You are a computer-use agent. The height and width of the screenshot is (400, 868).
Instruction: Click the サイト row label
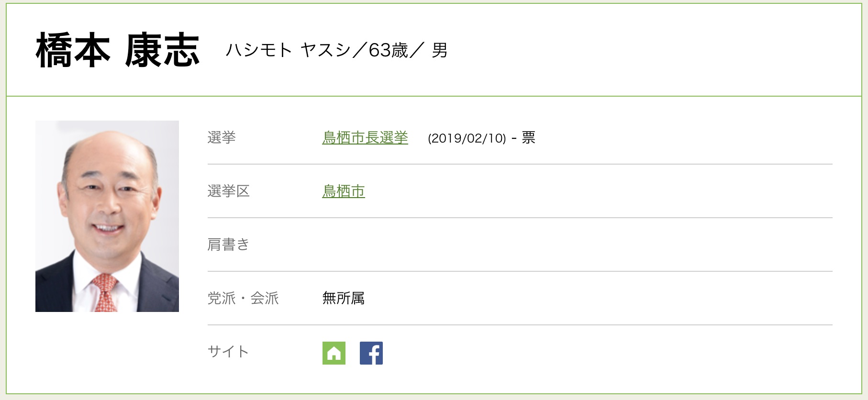tap(228, 352)
